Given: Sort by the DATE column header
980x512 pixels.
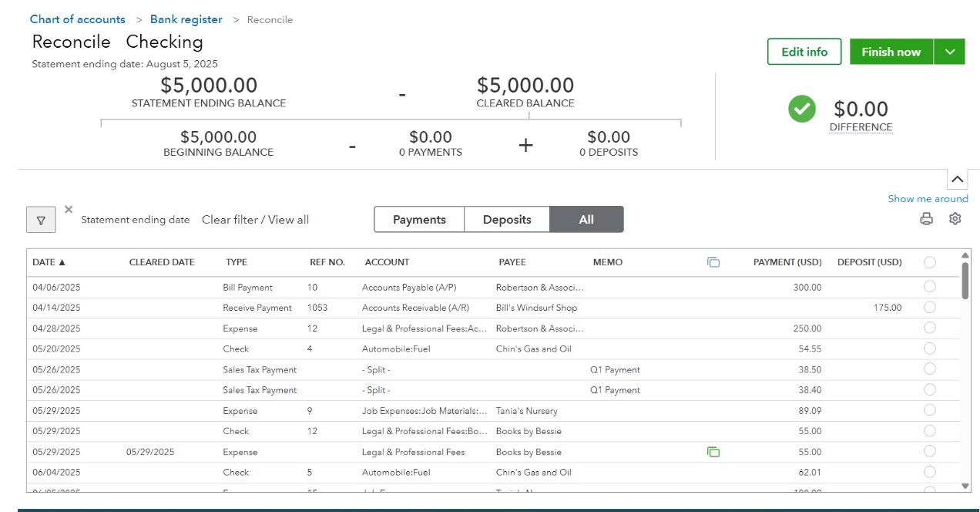Looking at the screenshot, I should point(49,262).
